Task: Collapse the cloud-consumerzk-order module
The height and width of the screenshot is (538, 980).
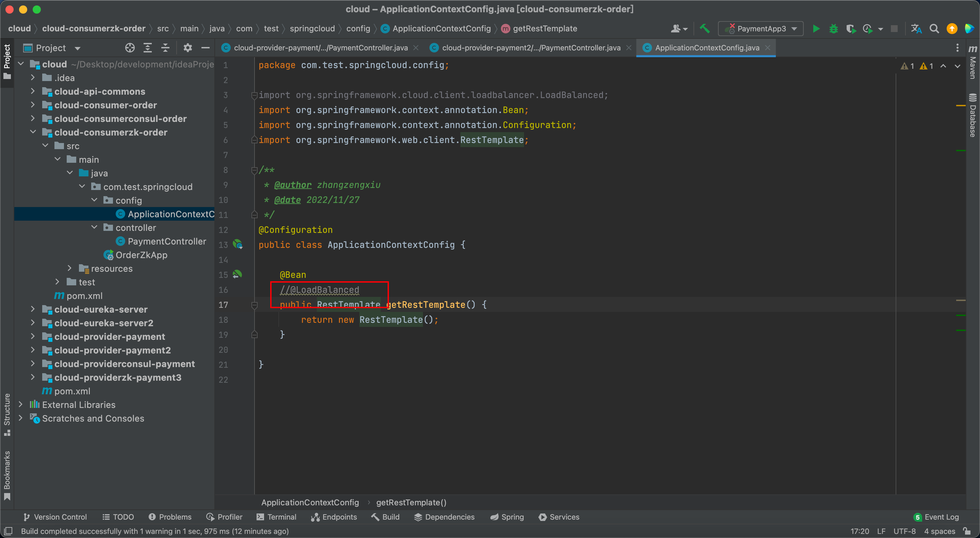Action: (33, 132)
